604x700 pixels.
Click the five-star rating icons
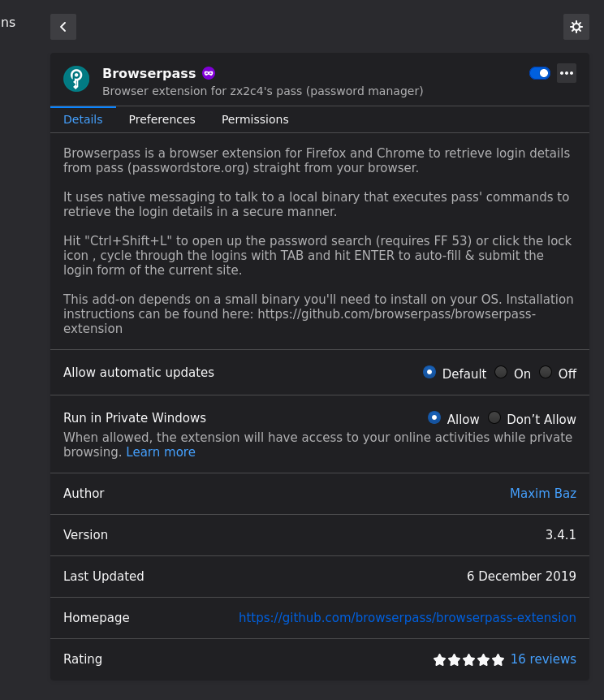click(468, 659)
